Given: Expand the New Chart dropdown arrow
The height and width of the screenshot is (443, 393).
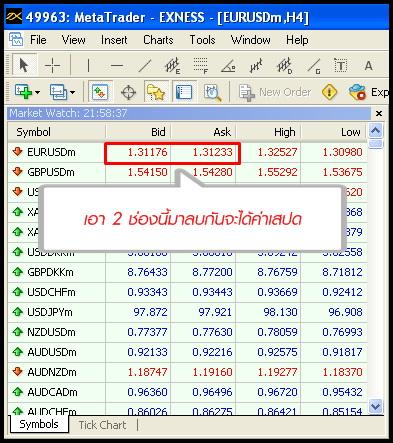Looking at the screenshot, I should (x=38, y=92).
